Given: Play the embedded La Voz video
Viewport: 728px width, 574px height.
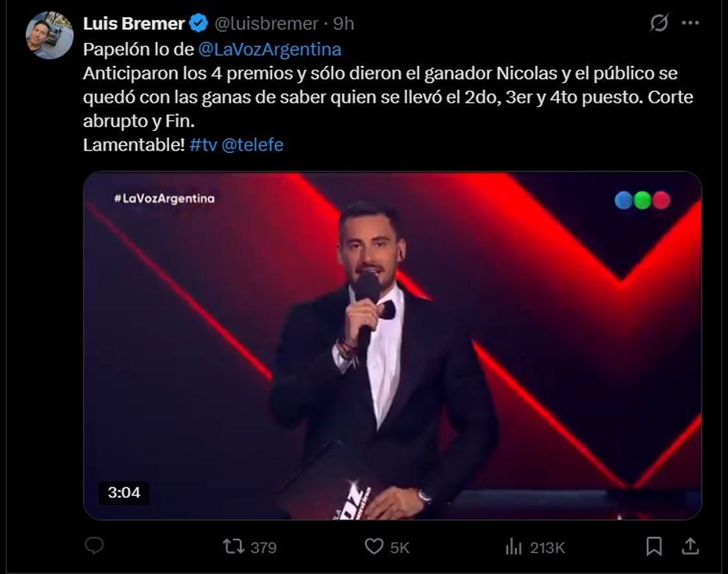Looking at the screenshot, I should point(392,345).
